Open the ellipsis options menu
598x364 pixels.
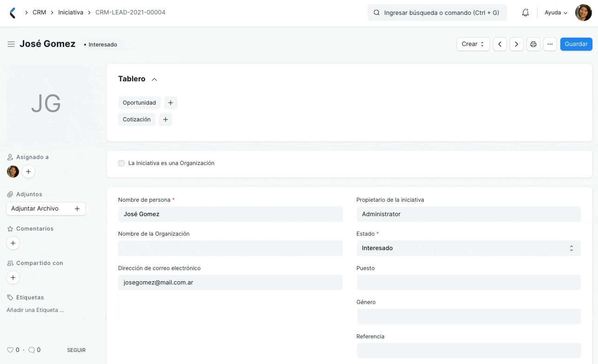(x=550, y=44)
